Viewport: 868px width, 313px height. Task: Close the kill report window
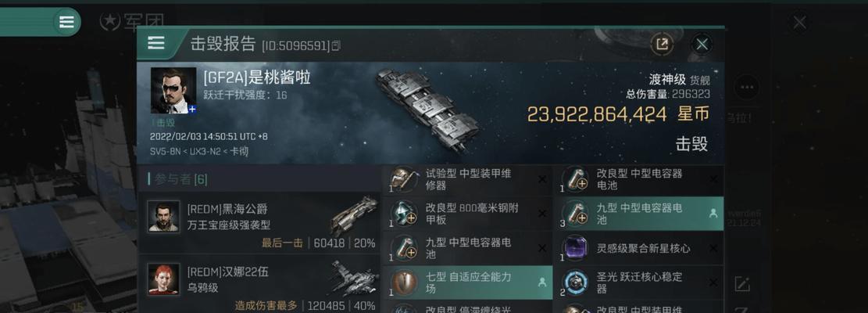pos(702,45)
